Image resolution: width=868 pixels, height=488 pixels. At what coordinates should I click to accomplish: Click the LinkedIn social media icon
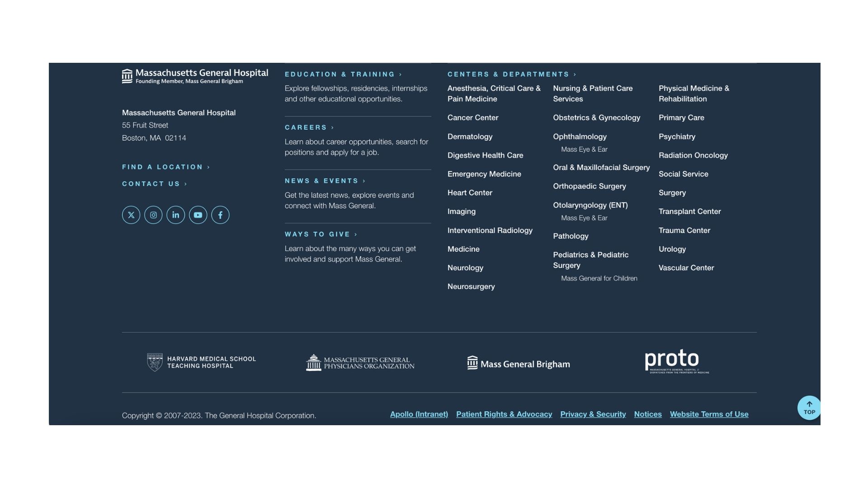point(175,215)
